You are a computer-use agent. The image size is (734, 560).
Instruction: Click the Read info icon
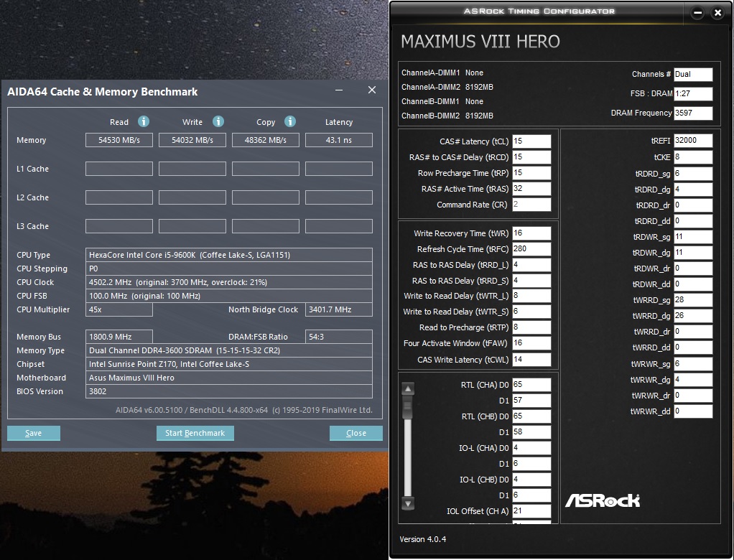pos(143,121)
